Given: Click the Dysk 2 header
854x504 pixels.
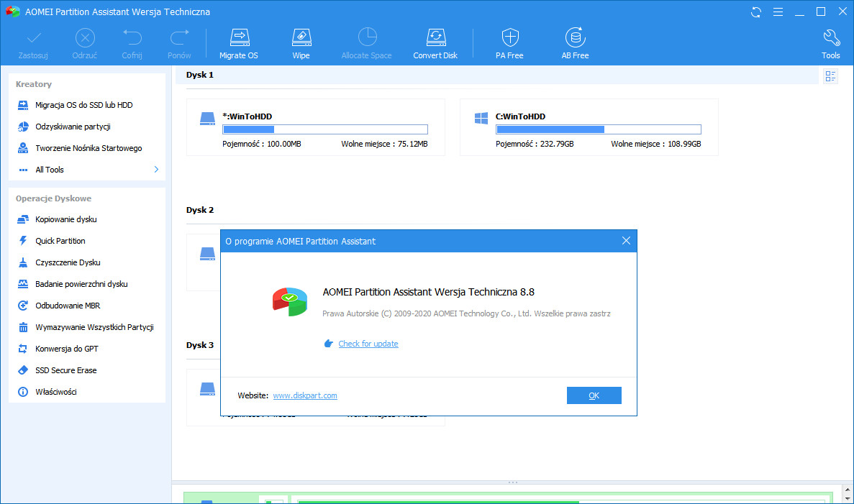Looking at the screenshot, I should 200,210.
